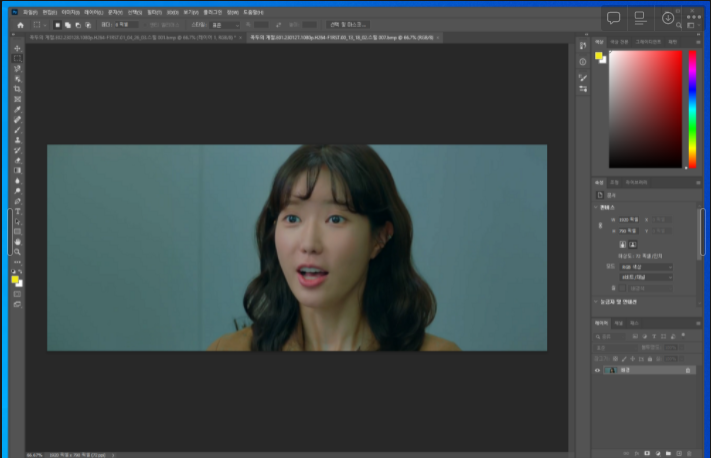
Task: Click the create new group folder button
Action: click(668, 453)
